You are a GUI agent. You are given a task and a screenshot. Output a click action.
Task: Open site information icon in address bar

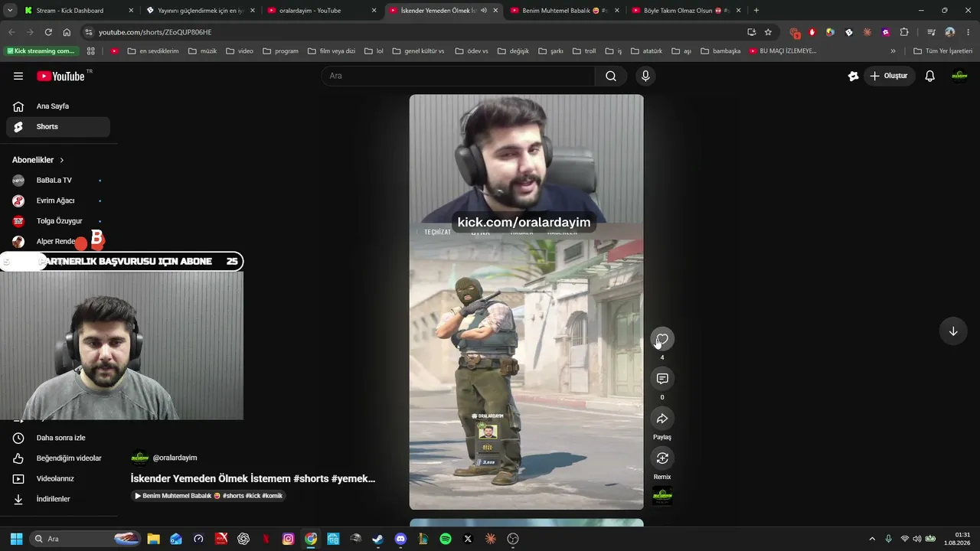click(89, 32)
